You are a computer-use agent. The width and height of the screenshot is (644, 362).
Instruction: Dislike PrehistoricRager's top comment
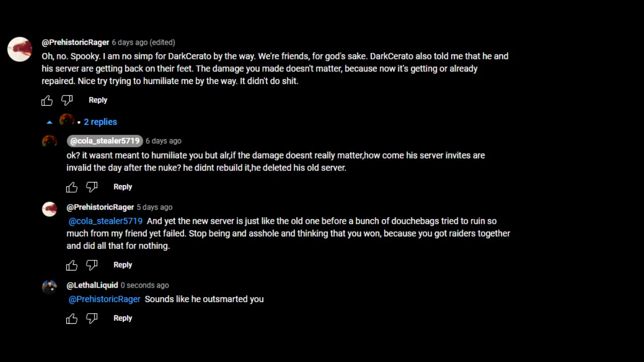[67, 101]
